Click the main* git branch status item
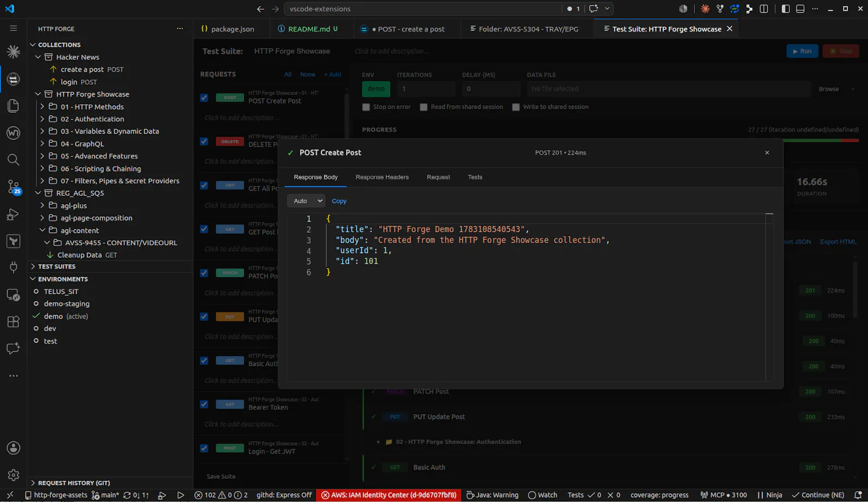Screen dimensions: 868x502 coord(105,495)
